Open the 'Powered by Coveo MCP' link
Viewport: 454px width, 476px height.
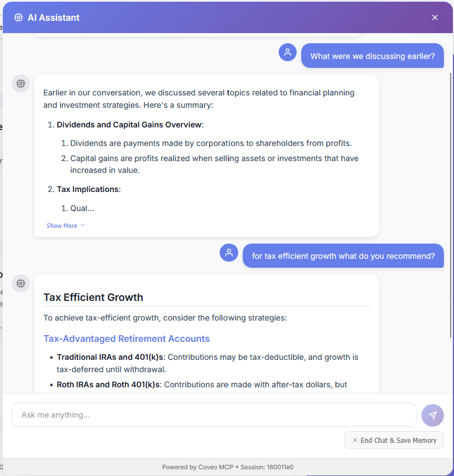[x=198, y=466]
